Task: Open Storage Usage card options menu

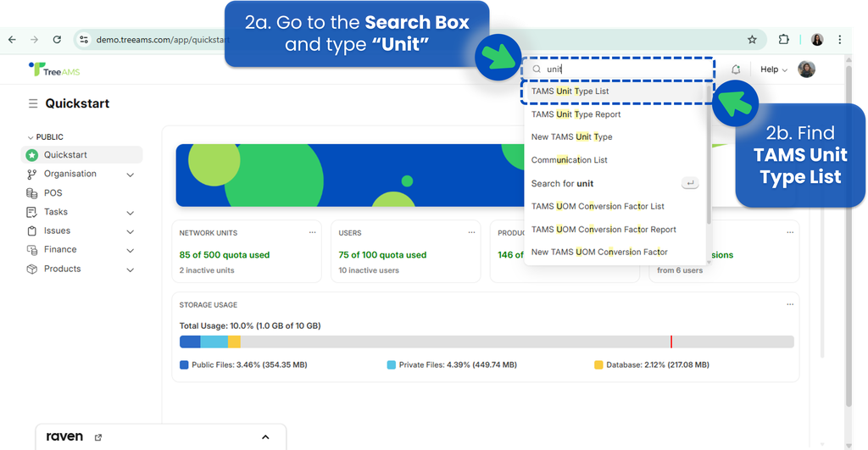Action: 789,304
